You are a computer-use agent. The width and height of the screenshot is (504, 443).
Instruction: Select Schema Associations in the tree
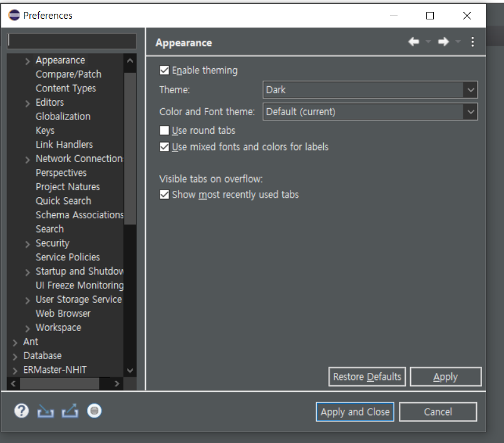click(x=80, y=215)
